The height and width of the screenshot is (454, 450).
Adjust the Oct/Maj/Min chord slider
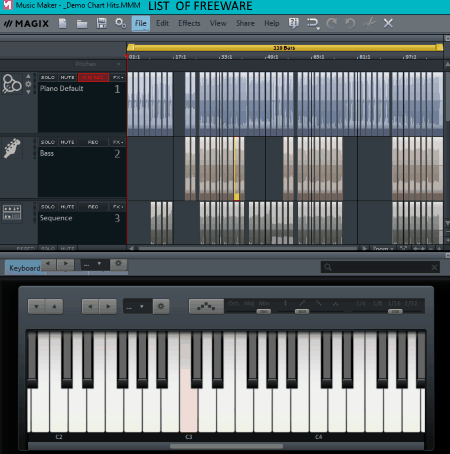coord(264,311)
